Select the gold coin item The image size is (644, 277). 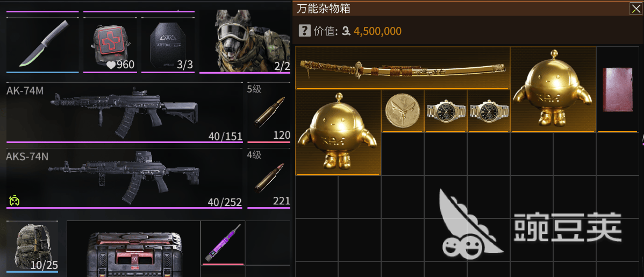[x=402, y=111]
